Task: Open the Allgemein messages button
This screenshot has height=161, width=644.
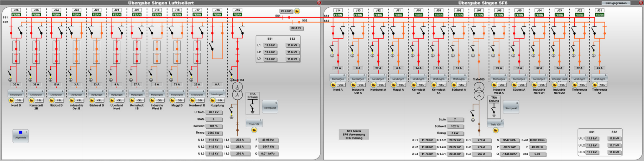Action: (x=20, y=136)
